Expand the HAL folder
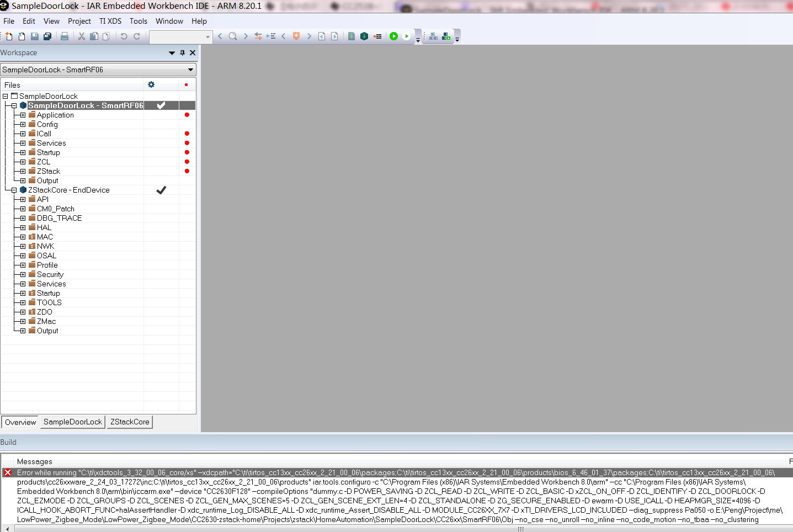 click(23, 227)
